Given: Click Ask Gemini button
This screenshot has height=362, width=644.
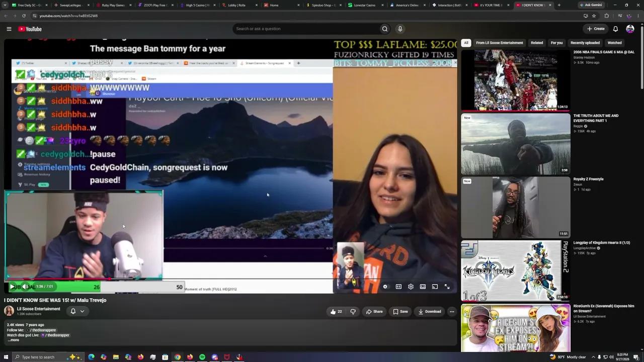Looking at the screenshot, I should [x=591, y=5].
